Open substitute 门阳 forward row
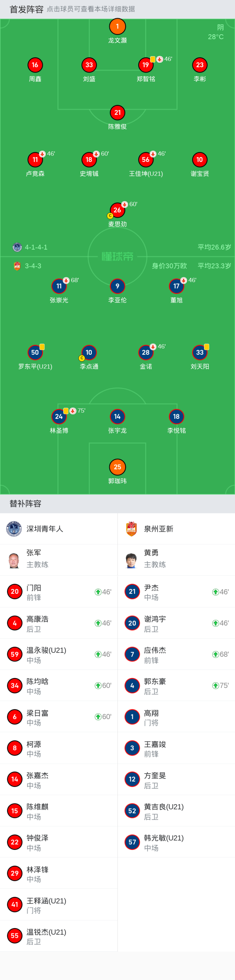 tap(59, 592)
